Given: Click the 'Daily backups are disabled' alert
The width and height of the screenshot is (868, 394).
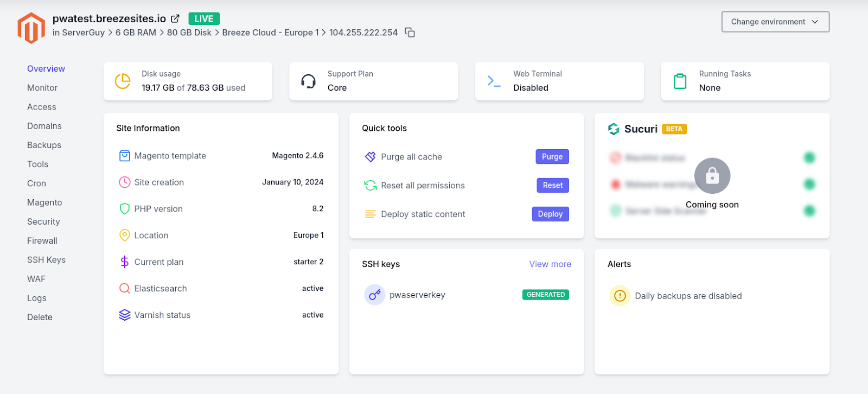Looking at the screenshot, I should [x=688, y=296].
